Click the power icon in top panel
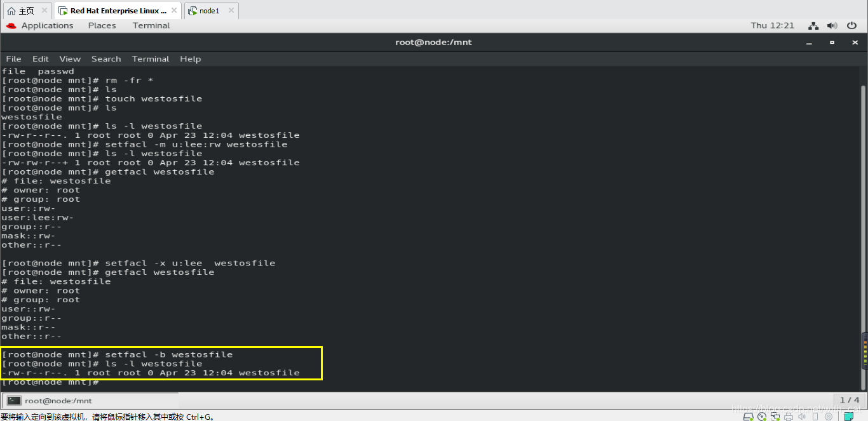The height and width of the screenshot is (421, 868). [852, 25]
